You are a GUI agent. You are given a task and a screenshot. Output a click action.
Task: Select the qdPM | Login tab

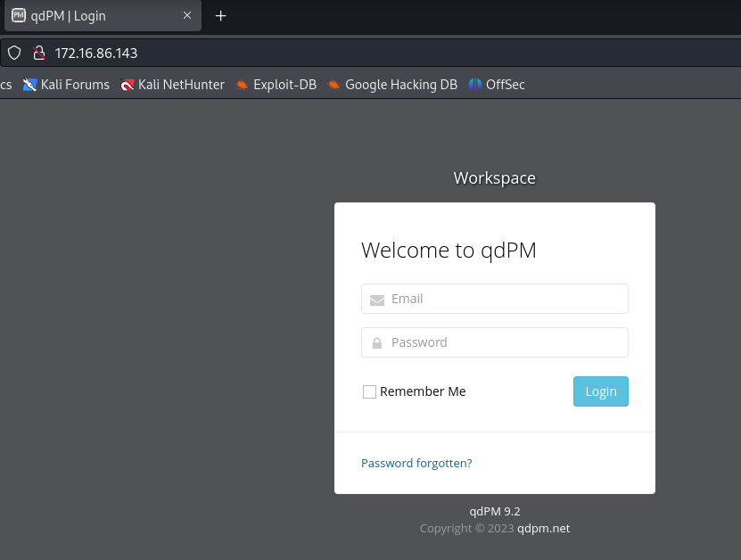[103, 15]
